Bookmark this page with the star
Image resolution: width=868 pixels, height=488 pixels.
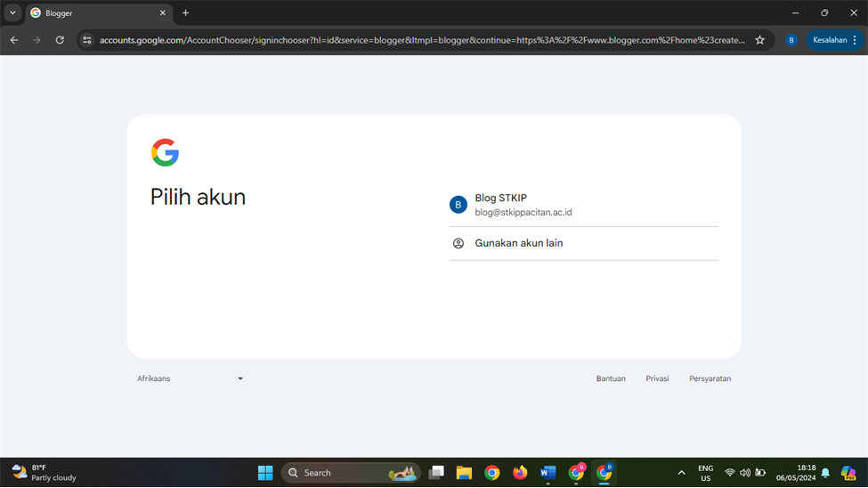(760, 40)
